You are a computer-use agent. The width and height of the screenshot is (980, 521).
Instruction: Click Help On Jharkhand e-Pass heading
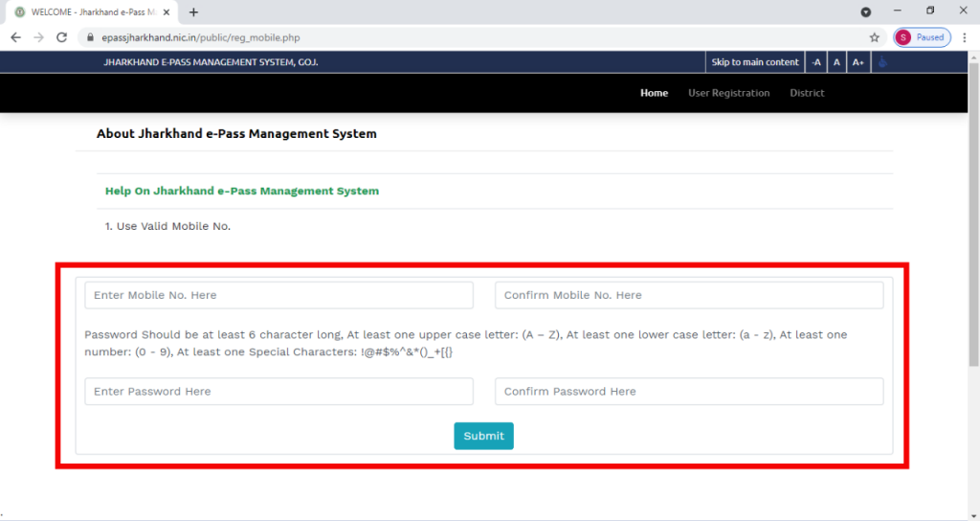242,191
